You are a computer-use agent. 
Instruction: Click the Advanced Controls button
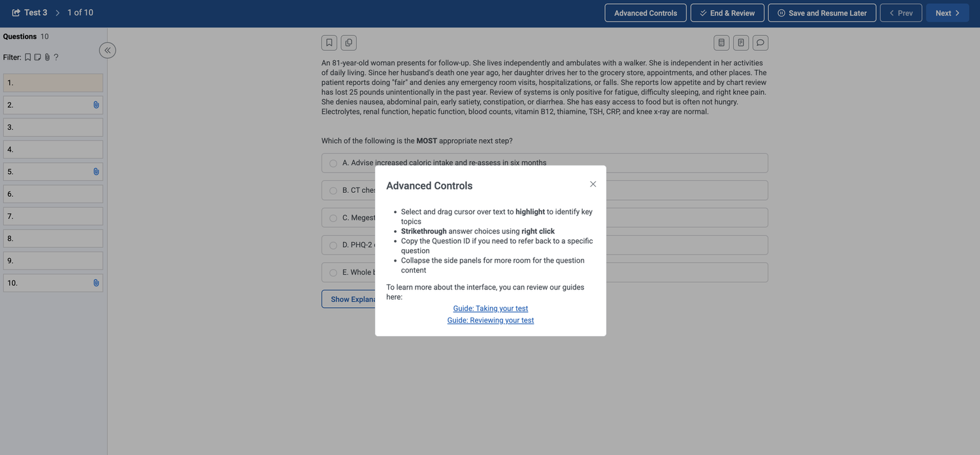click(645, 13)
